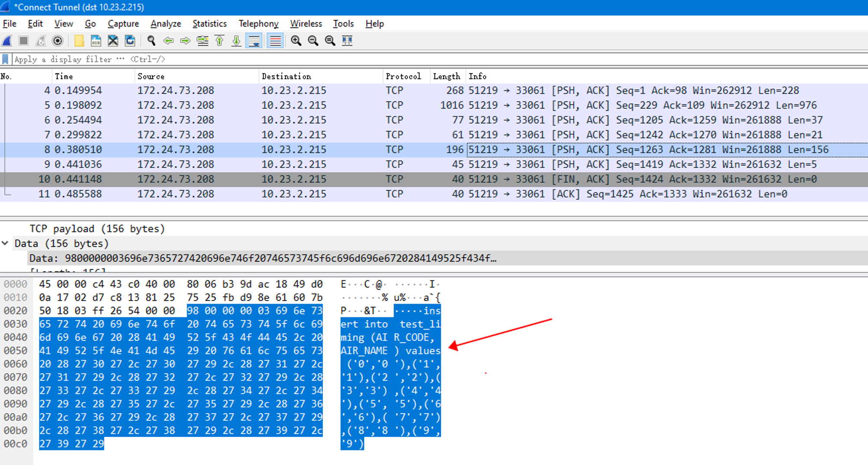Toggle auto-scroll during live capture
This screenshot has width=868, height=465.
254,41
